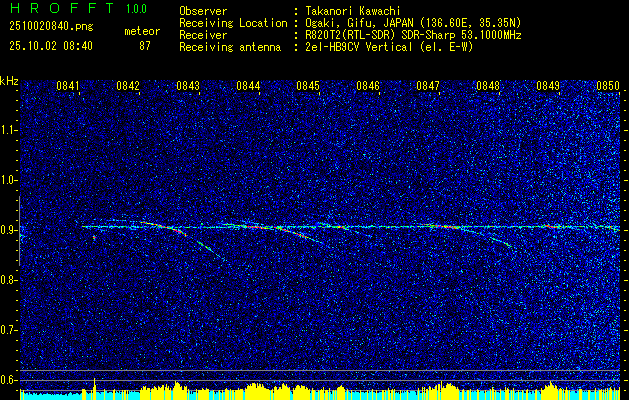629x400 pixels.
Task: Click time marker 0849
Action: point(548,86)
